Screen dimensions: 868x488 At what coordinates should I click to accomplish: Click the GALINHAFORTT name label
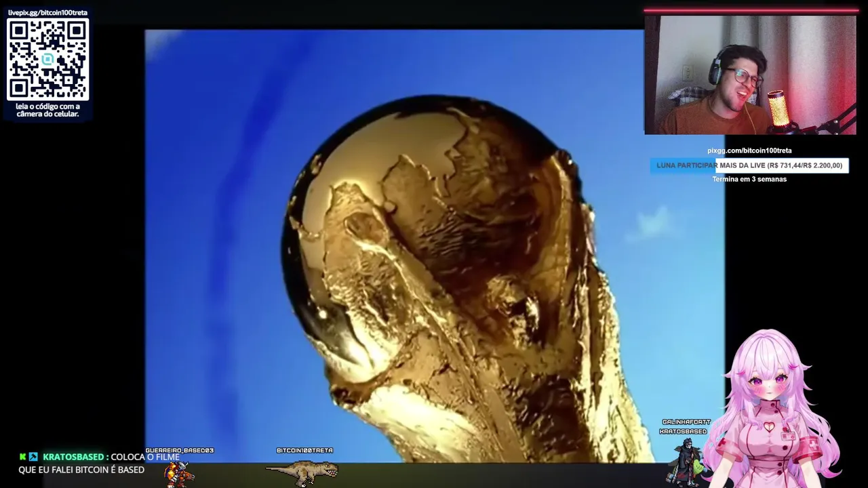(x=686, y=422)
